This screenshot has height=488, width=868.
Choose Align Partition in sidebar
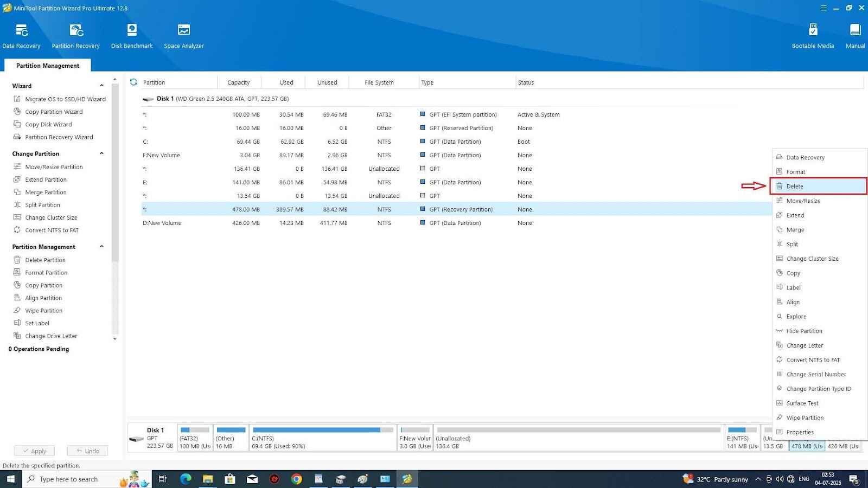point(38,298)
